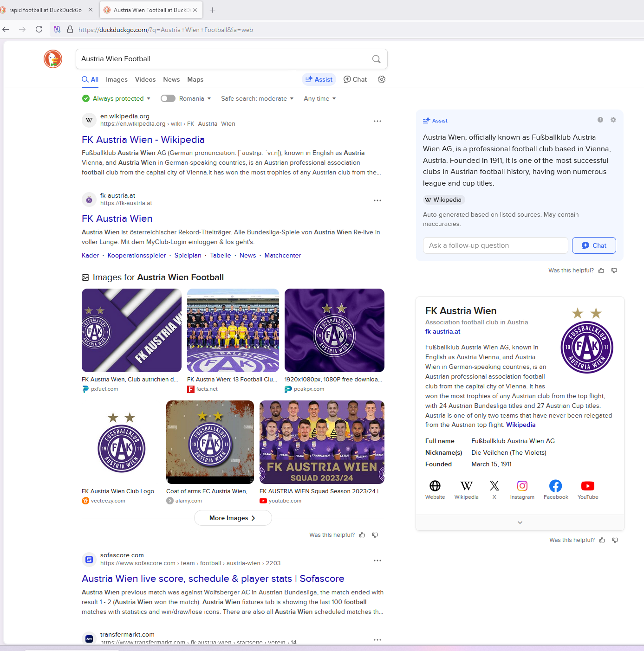Open the Chat button near tabs
This screenshot has height=651, width=644.
click(x=355, y=79)
